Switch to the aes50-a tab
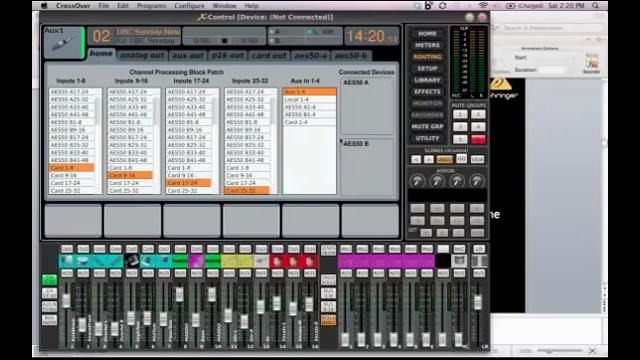This screenshot has height=360, width=640. (x=311, y=56)
